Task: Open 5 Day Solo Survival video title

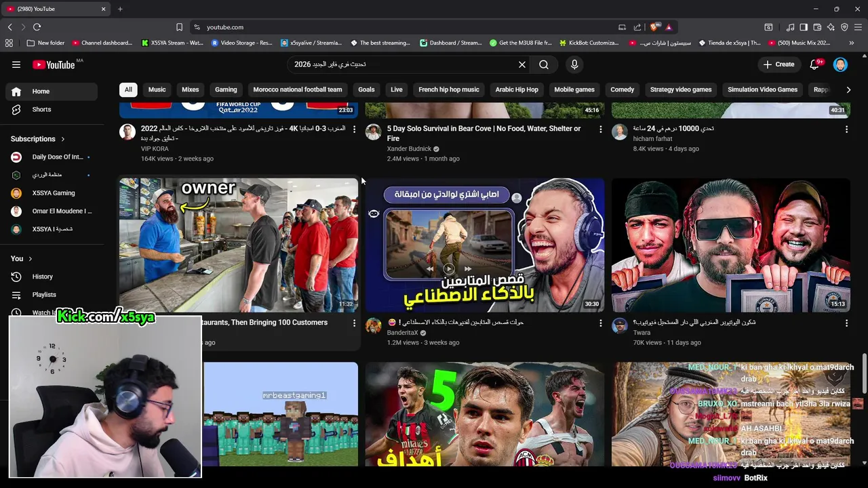Action: click(x=484, y=133)
